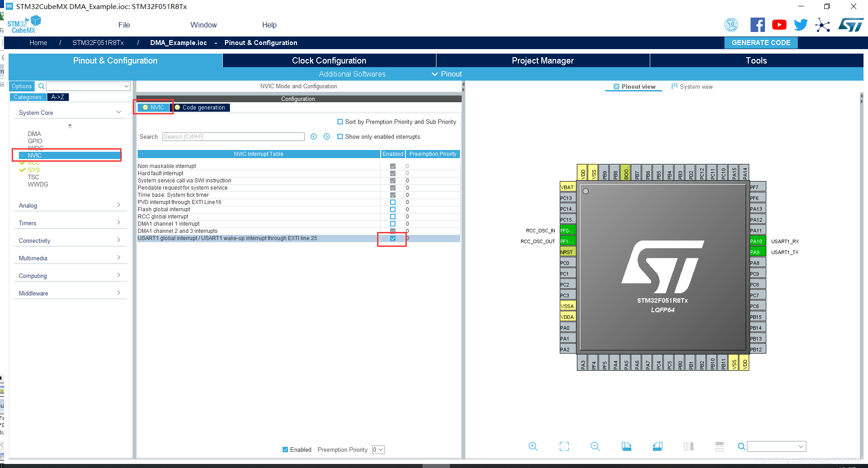This screenshot has width=868, height=468.
Task: Expand the Timers category
Action: pos(119,223)
